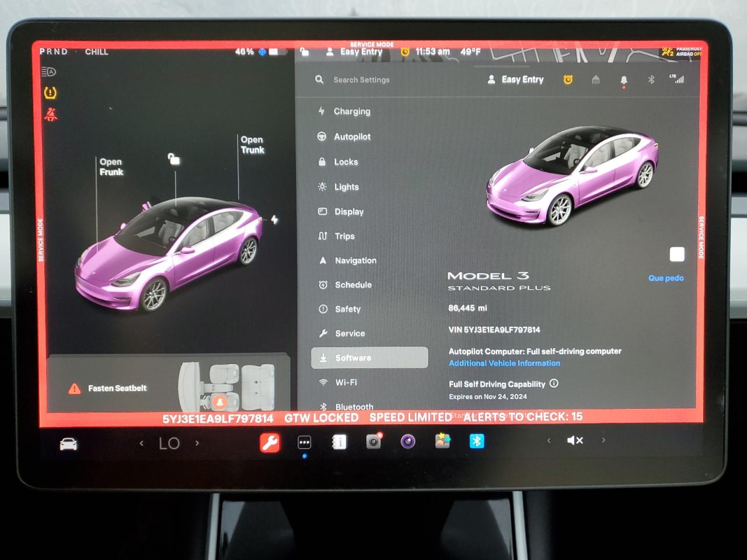This screenshot has width=747, height=560.
Task: Tap the seat occupancy diagram
Action: point(227,386)
